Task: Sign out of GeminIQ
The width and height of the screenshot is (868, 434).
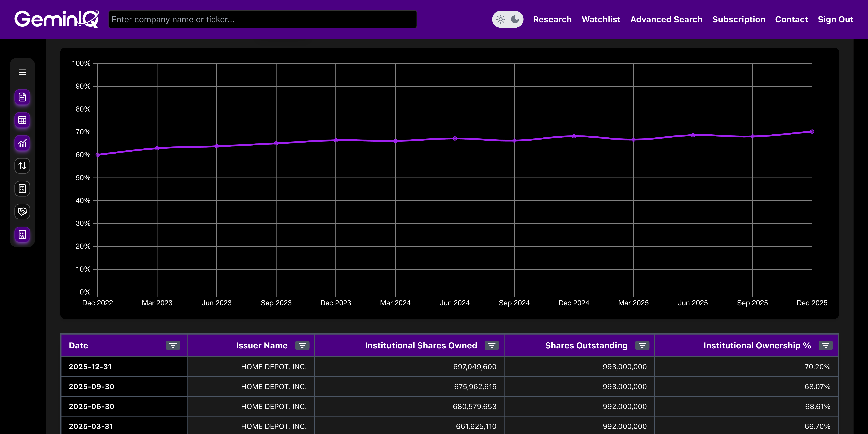Action: [836, 19]
